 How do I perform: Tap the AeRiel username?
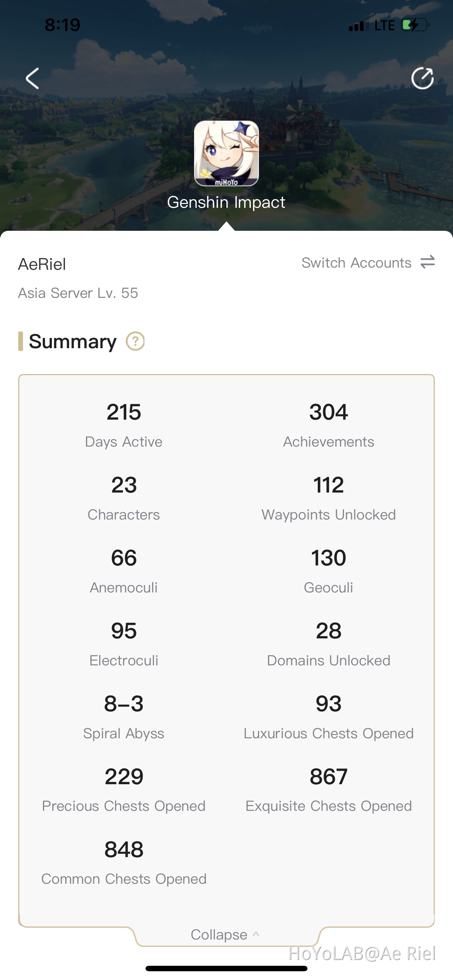42,264
